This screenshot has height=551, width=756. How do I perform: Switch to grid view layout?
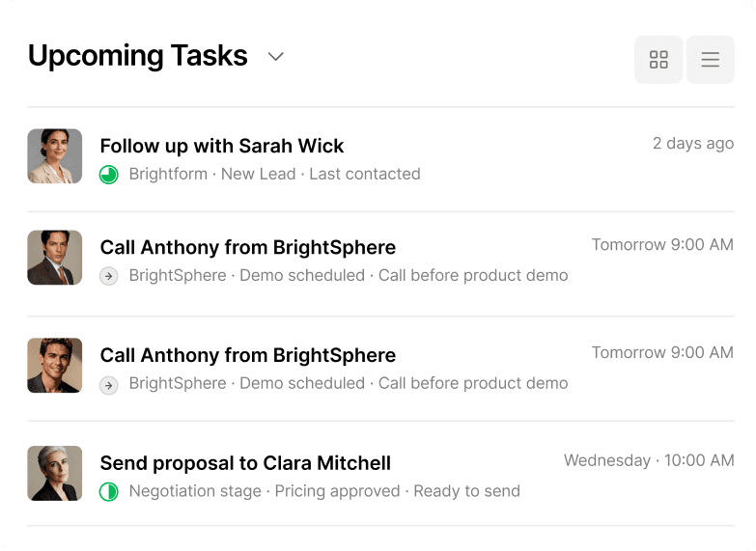[x=658, y=60]
